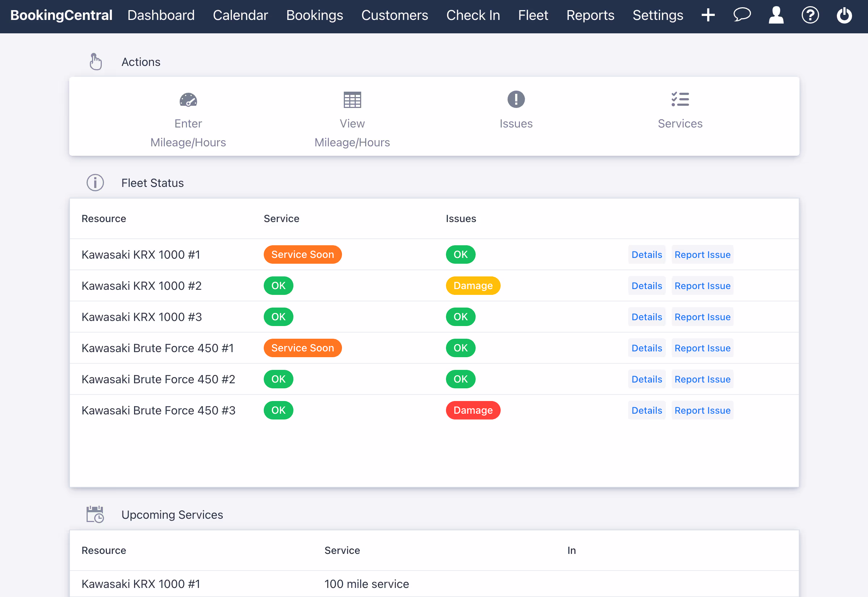Click the Service OK badge for KRX 1000 #3

278,317
